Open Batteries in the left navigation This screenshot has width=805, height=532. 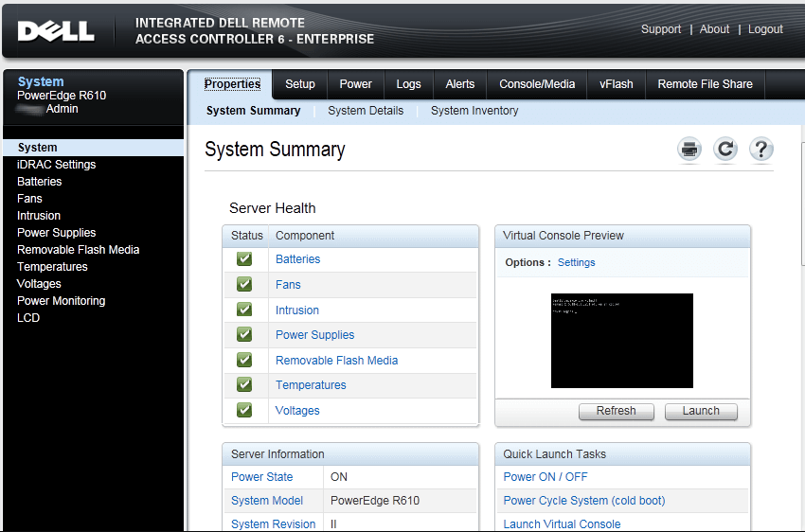click(39, 182)
